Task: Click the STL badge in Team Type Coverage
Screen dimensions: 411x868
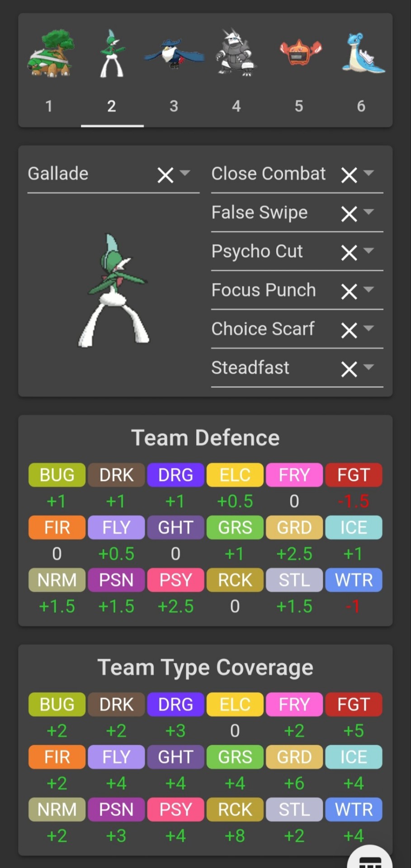Action: coord(294,809)
